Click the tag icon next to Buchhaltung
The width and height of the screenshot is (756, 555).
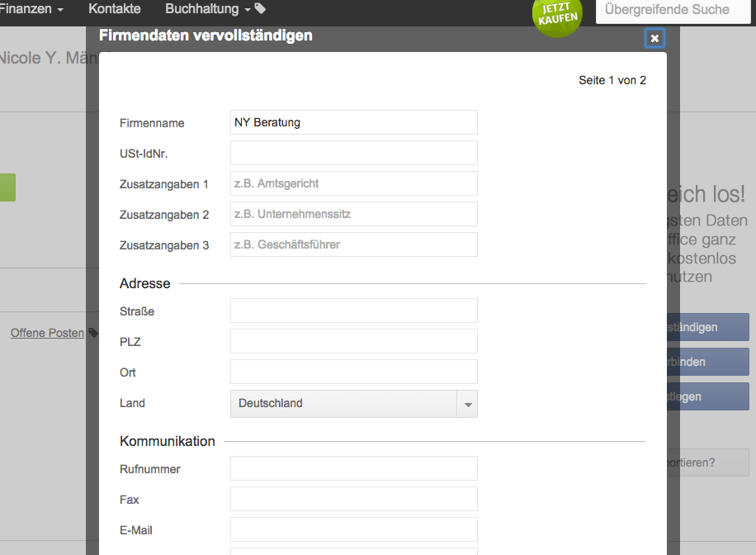click(x=260, y=9)
